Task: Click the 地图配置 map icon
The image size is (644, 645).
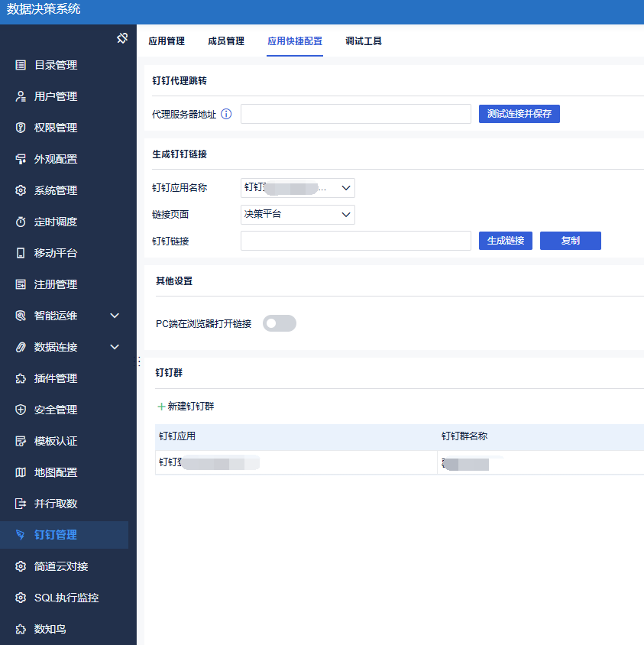Action: point(21,472)
